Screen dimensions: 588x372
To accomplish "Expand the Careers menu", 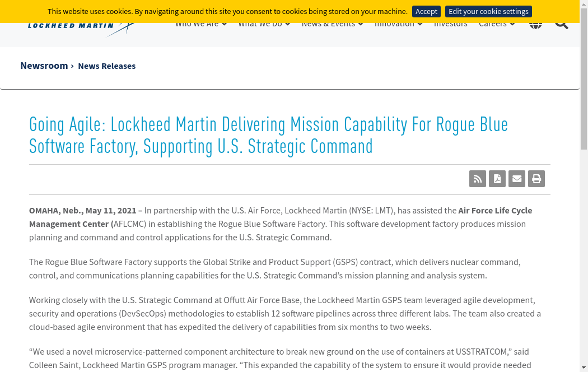I will tap(496, 25).
